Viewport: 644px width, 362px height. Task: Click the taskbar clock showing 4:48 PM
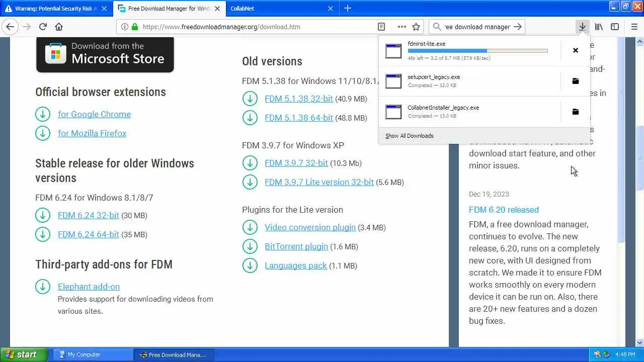(x=624, y=354)
